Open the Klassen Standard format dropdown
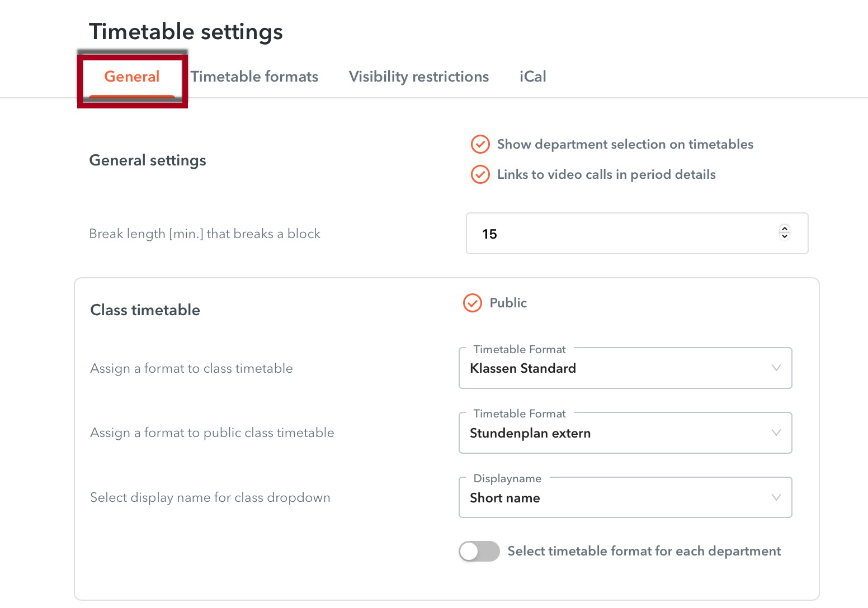 615,368
